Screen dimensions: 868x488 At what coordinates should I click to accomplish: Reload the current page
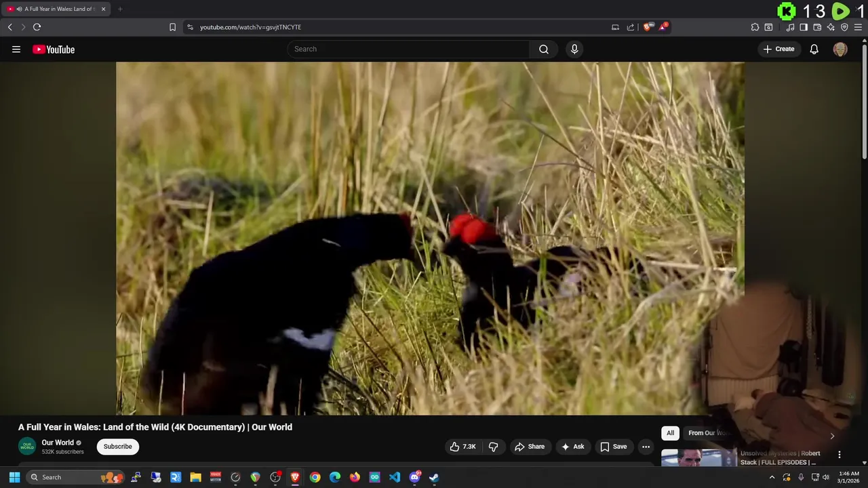coord(37,27)
